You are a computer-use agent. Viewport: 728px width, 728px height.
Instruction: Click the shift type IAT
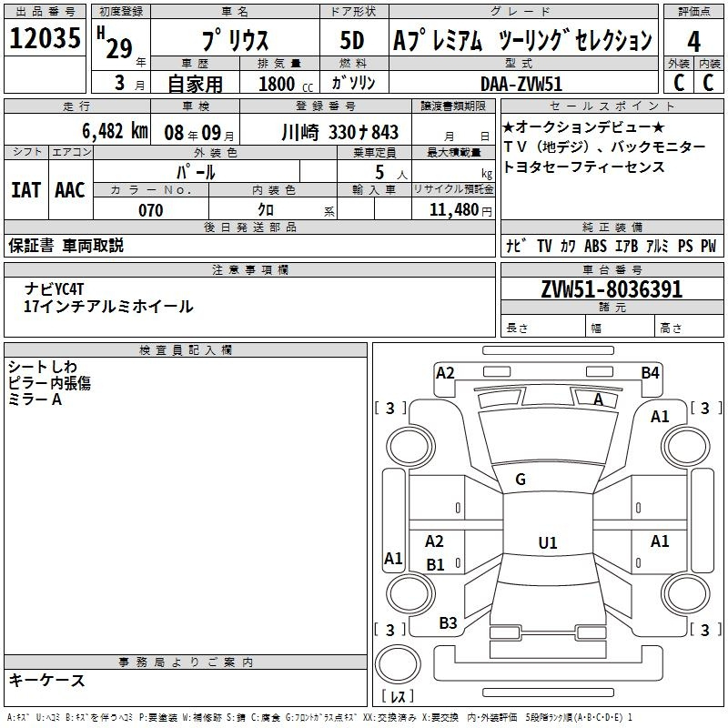point(26,190)
